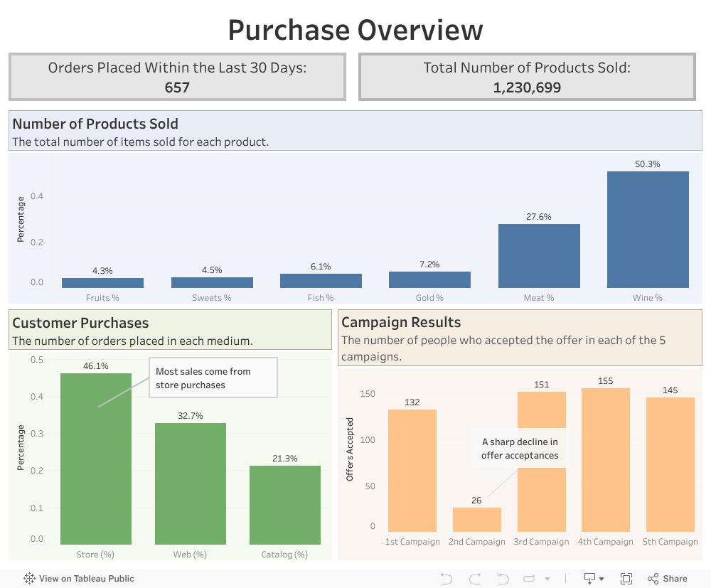Select the 1st Campaign bar
This screenshot has width=711, height=588.
point(412,471)
